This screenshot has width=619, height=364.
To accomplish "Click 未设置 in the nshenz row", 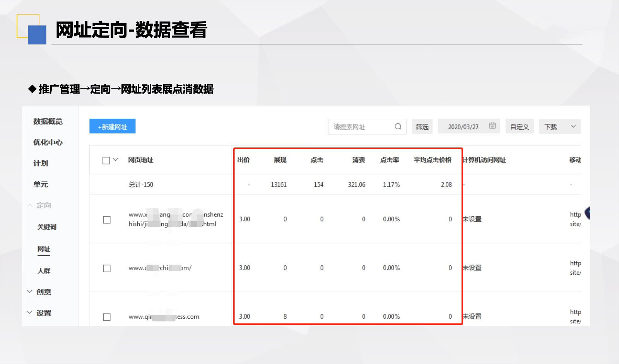I will 472,219.
